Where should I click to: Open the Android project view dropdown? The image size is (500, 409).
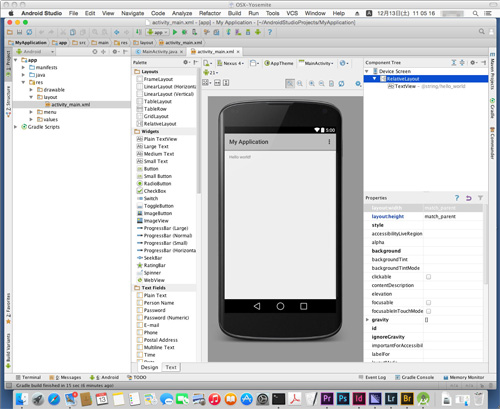pyautogui.click(x=35, y=52)
